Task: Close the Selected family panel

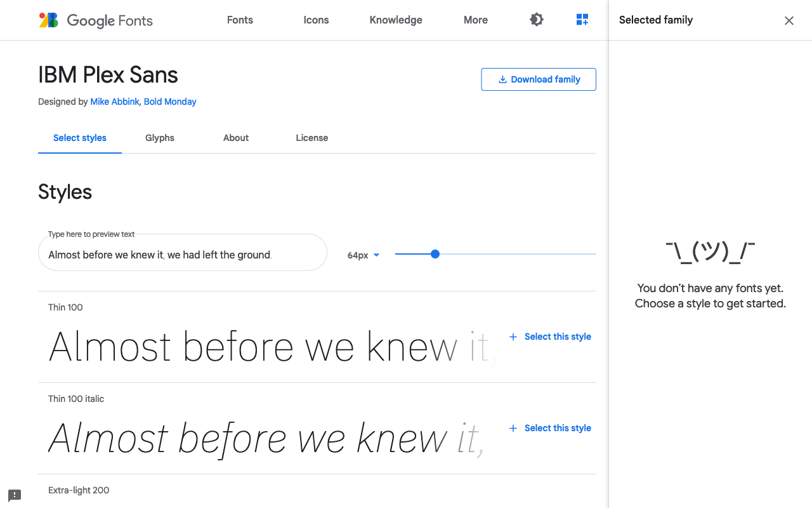Action: point(789,20)
